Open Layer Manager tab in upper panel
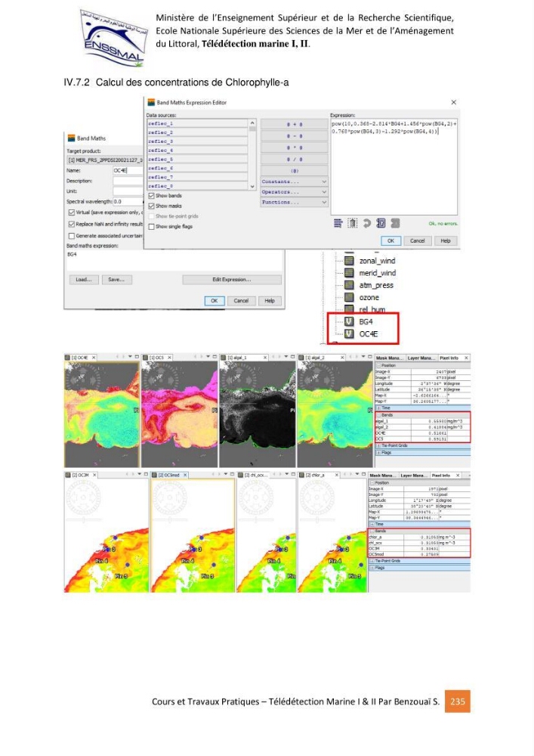 pos(421,358)
